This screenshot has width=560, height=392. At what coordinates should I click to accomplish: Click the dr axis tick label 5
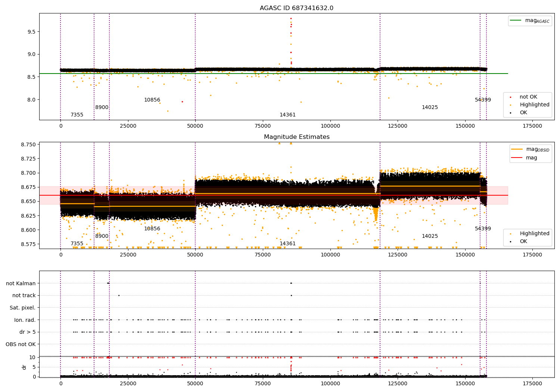tap(34, 367)
